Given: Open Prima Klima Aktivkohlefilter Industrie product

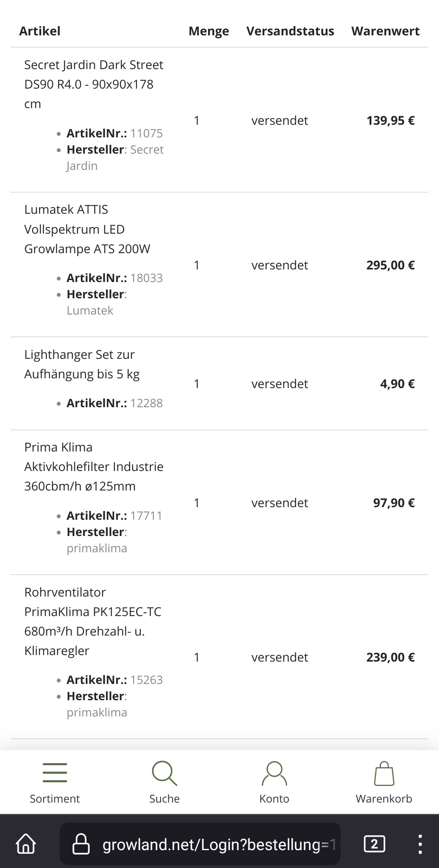Looking at the screenshot, I should click(93, 467).
